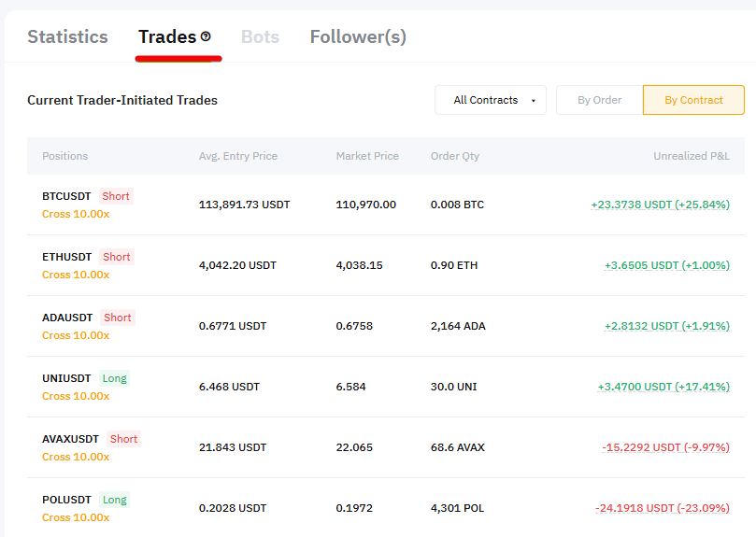Click the Short tag on AVAXUSDT

[x=123, y=439]
